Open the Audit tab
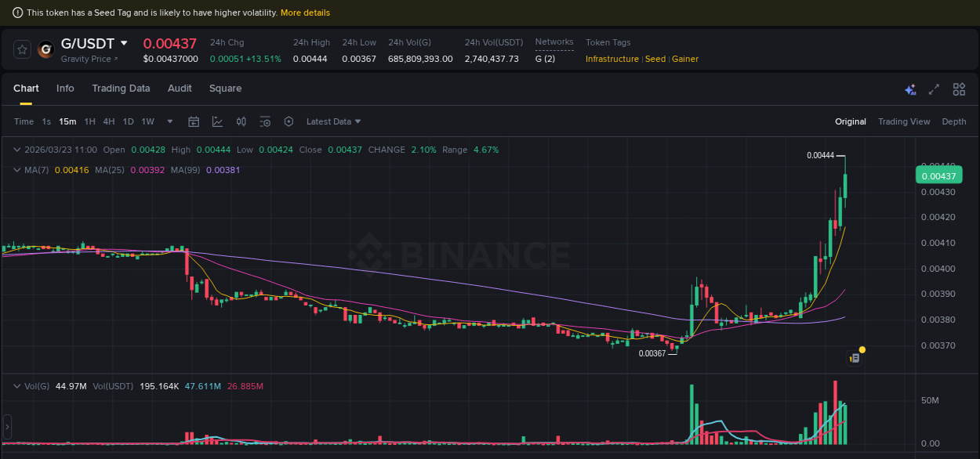Screen dimensions: 980x459 click(180, 89)
